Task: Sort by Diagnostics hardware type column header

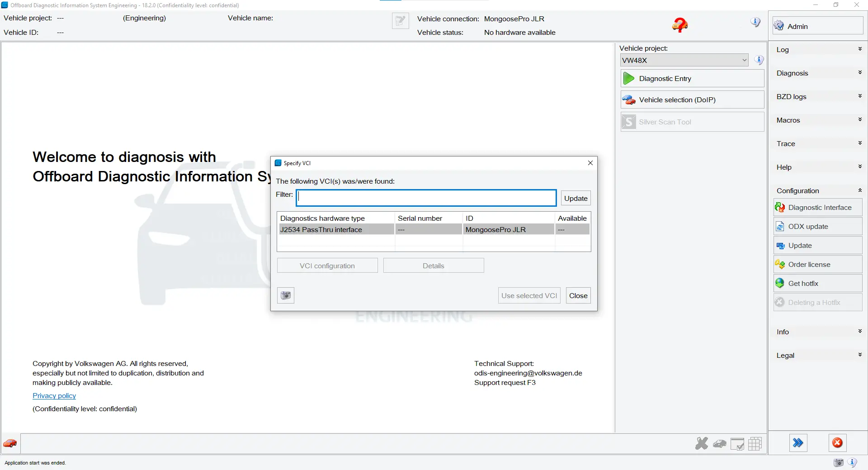Action: (x=336, y=218)
